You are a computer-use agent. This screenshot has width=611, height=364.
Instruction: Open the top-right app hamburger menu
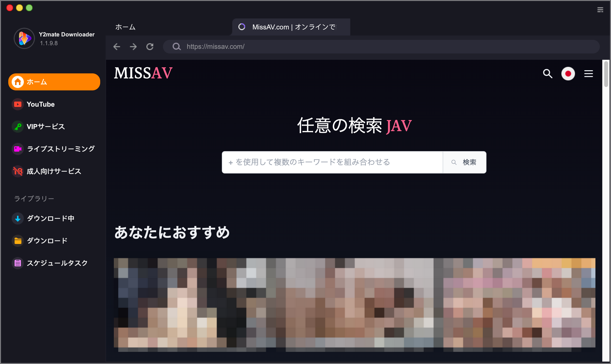tap(600, 10)
